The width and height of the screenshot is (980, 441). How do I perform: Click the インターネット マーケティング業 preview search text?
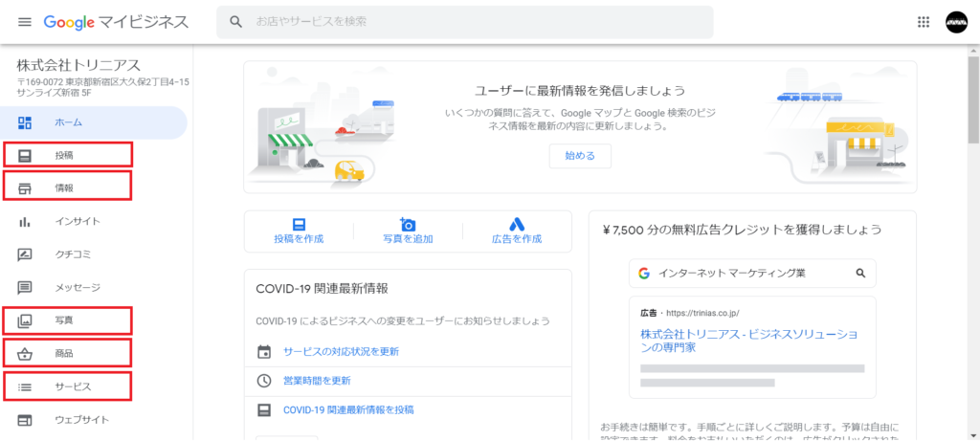733,273
